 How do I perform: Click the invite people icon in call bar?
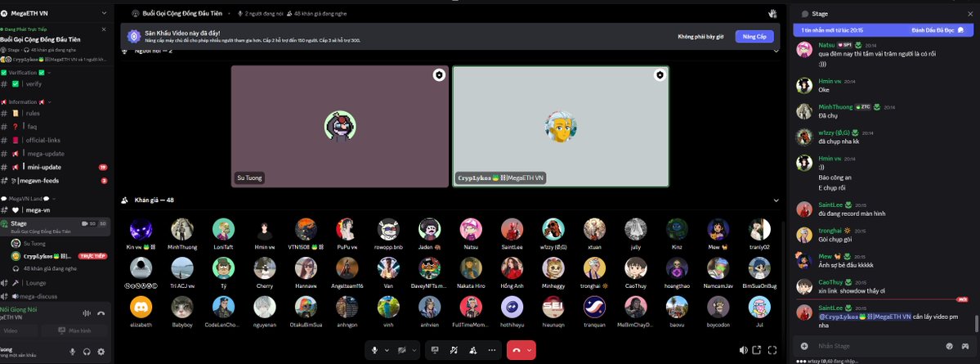[473, 350]
